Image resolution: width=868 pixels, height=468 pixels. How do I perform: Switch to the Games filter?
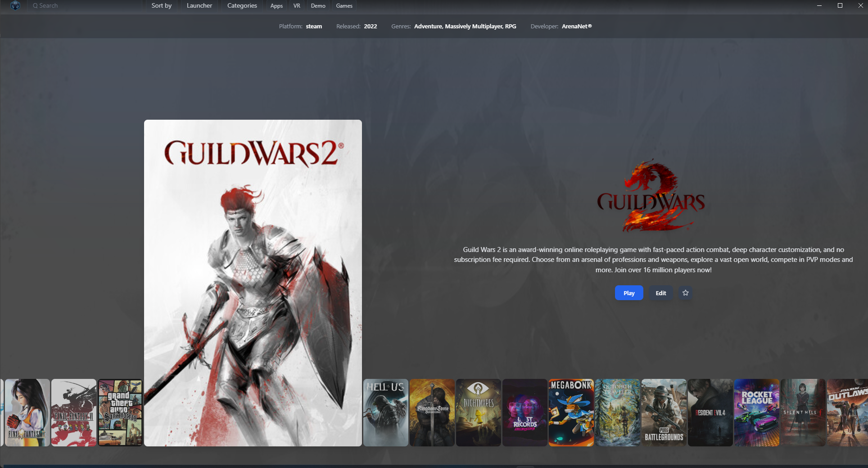tap(344, 6)
